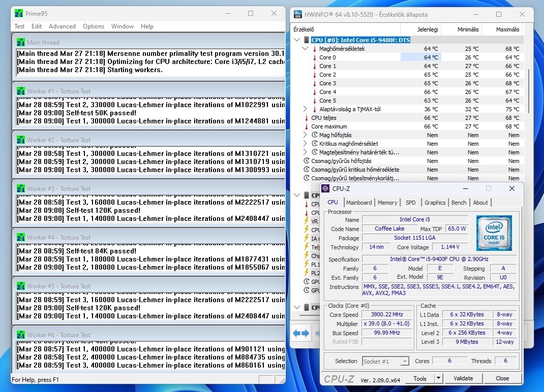Viewport: 544px width, 392px height.
Task: Click the Worker #1 Torture Test icon
Action: point(20,91)
